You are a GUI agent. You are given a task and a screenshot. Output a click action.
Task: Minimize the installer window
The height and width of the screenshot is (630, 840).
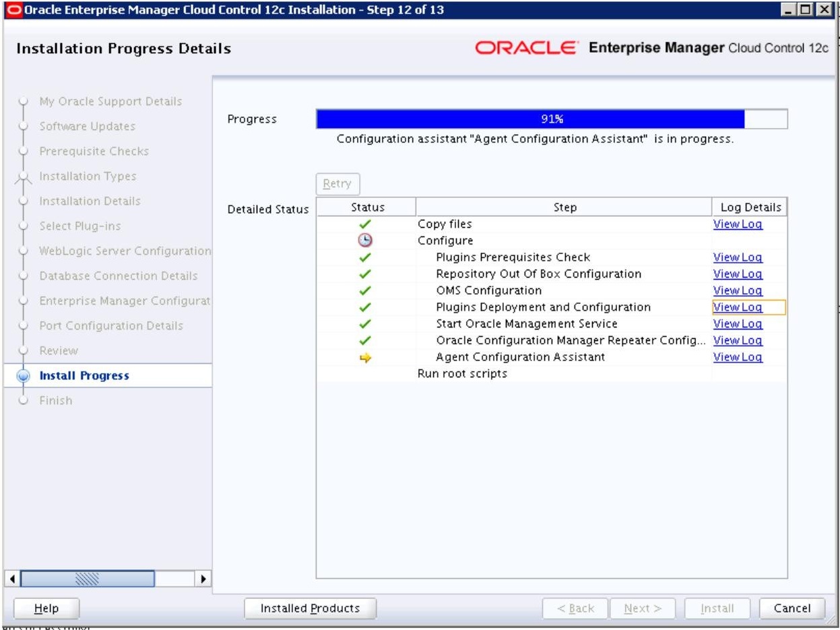(789, 10)
